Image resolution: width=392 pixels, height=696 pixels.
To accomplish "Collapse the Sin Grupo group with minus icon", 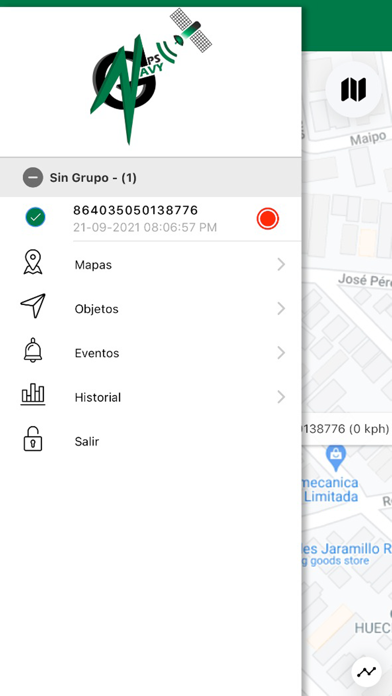I will point(33,178).
